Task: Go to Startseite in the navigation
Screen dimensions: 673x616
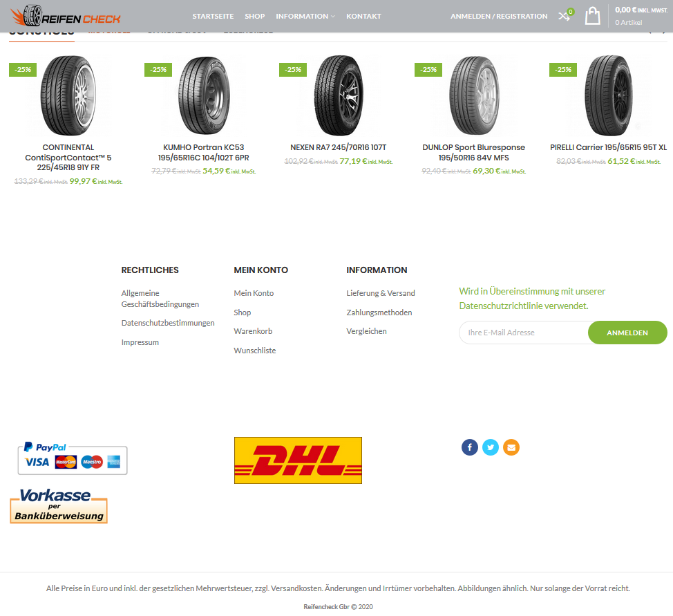Action: 213,17
